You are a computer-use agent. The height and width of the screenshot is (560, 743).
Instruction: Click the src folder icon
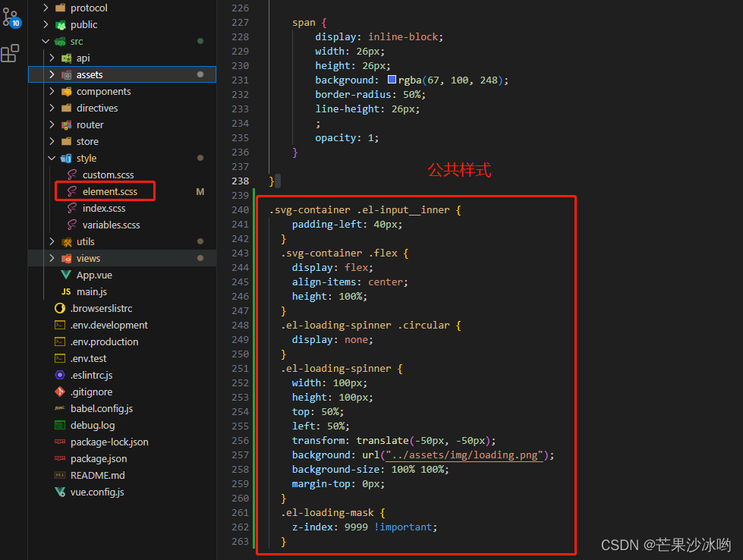[60, 41]
